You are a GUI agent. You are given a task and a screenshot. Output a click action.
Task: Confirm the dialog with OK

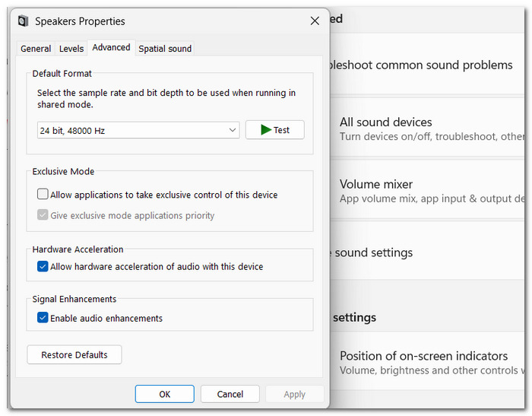coord(165,394)
